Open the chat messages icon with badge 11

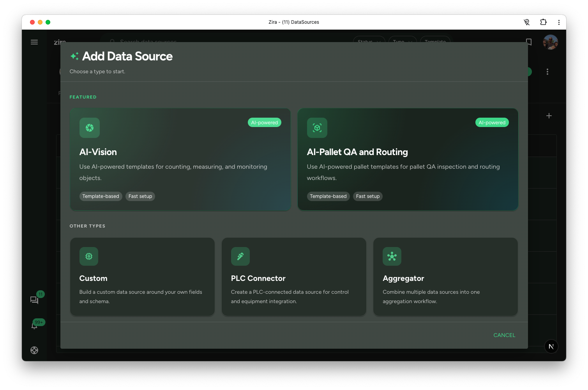click(x=34, y=300)
